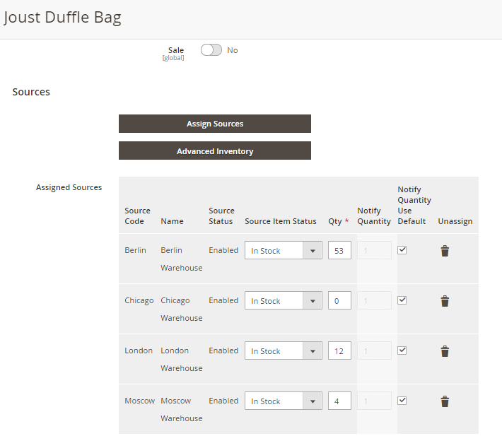
Task: Remove the Moscow source with trash icon
Action: (x=445, y=401)
